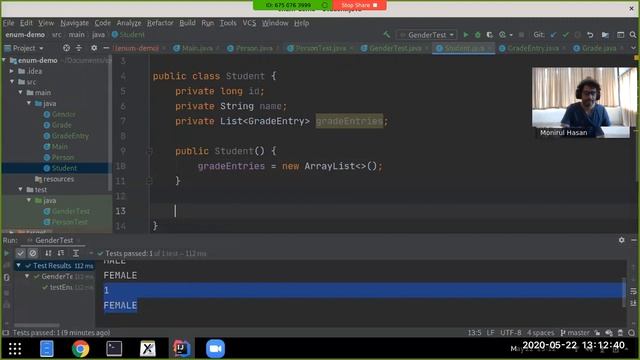
Task: Click the fold marker at Student constructor
Action: point(149,151)
